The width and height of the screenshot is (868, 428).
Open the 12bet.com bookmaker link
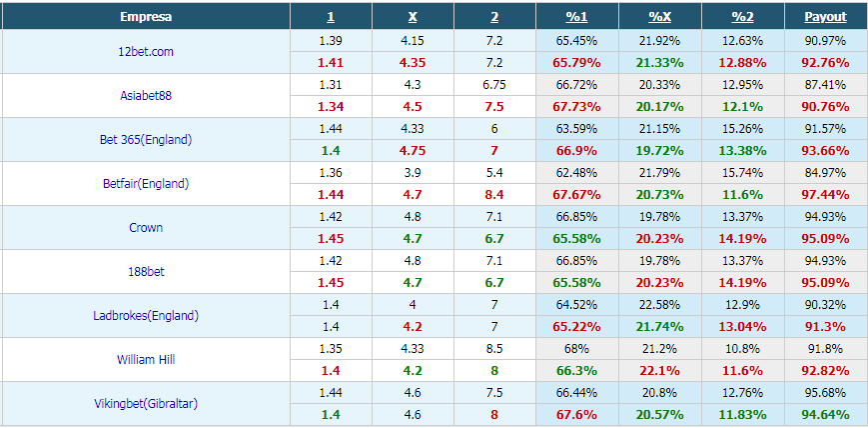[146, 51]
